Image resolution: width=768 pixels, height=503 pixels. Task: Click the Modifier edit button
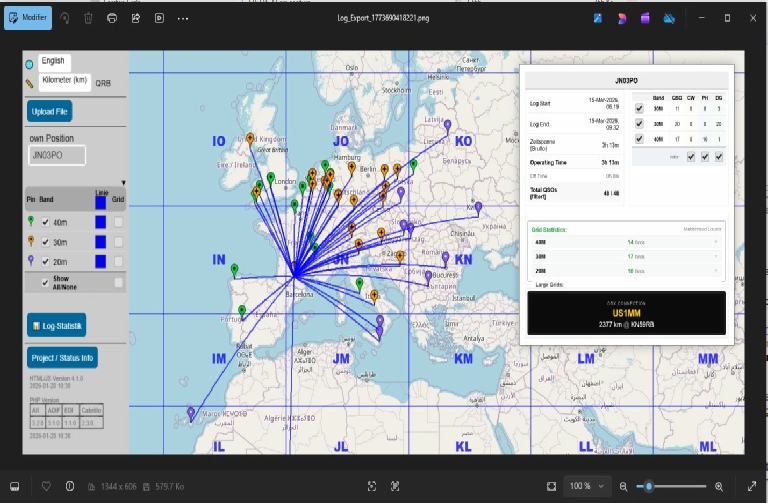point(28,18)
